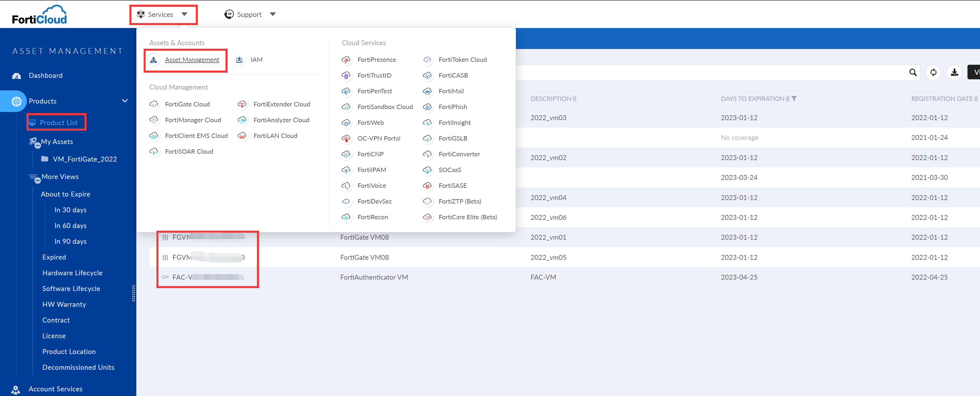Collapse the Products sidebar chevron
980x396 pixels.
click(124, 101)
